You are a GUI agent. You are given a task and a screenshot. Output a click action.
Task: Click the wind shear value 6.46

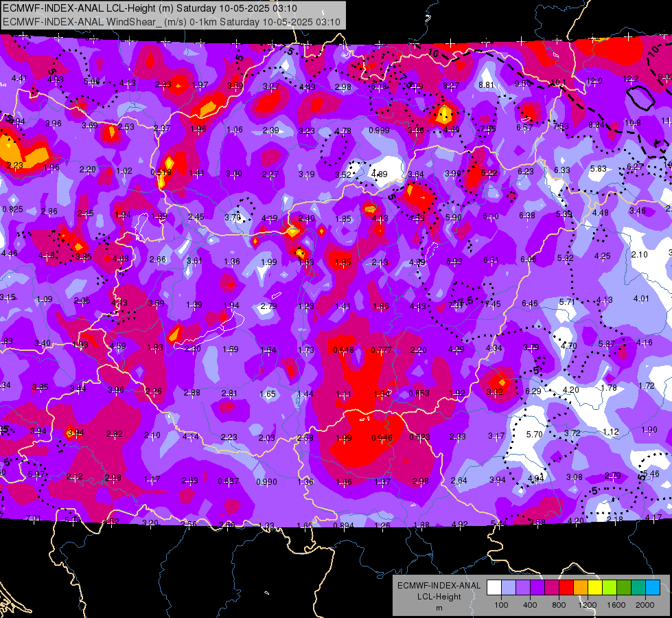point(530,304)
